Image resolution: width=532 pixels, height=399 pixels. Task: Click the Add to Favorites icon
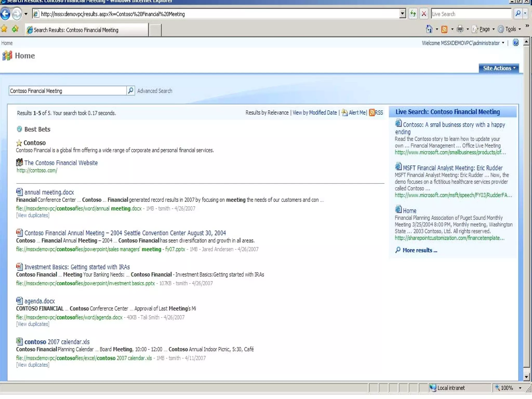click(x=15, y=29)
